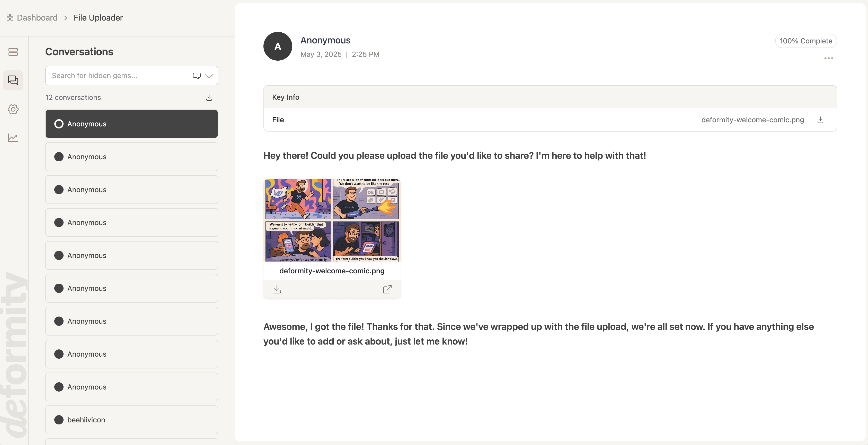Screen dimensions: 868x445
Task: Select the beehiivicon conversation radio indicator
Action: click(x=59, y=420)
